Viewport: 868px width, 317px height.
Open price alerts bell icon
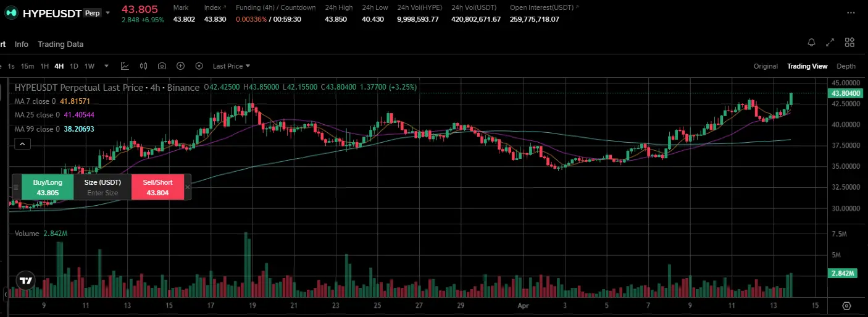[811, 43]
